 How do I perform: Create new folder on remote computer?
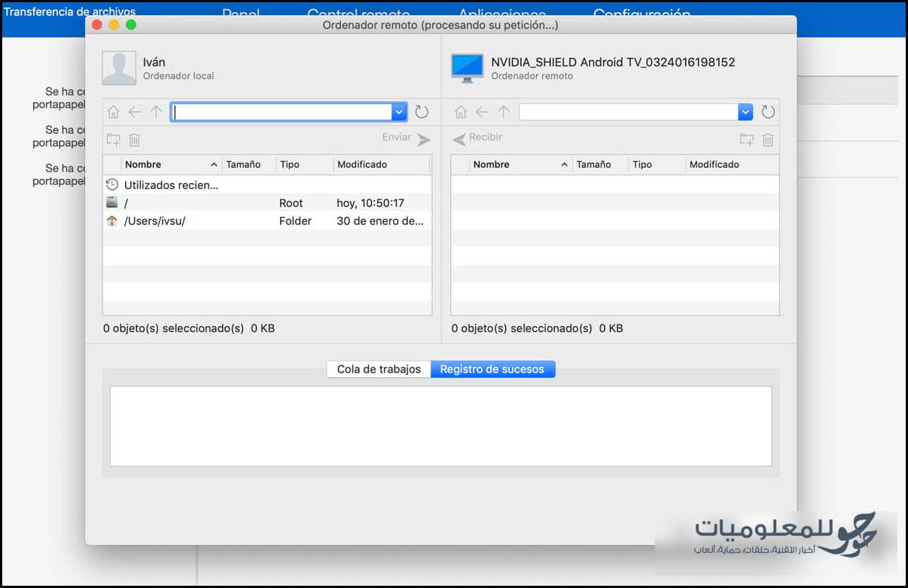pos(747,139)
